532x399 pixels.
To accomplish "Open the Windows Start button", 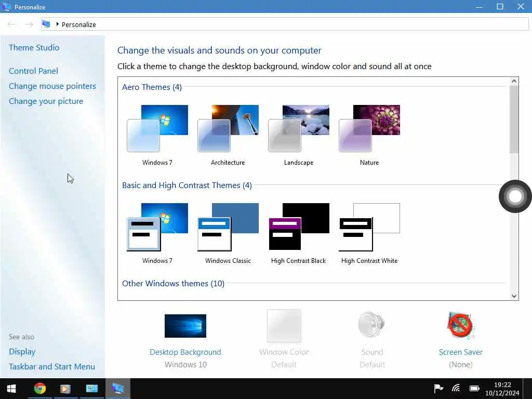I will pos(11,389).
